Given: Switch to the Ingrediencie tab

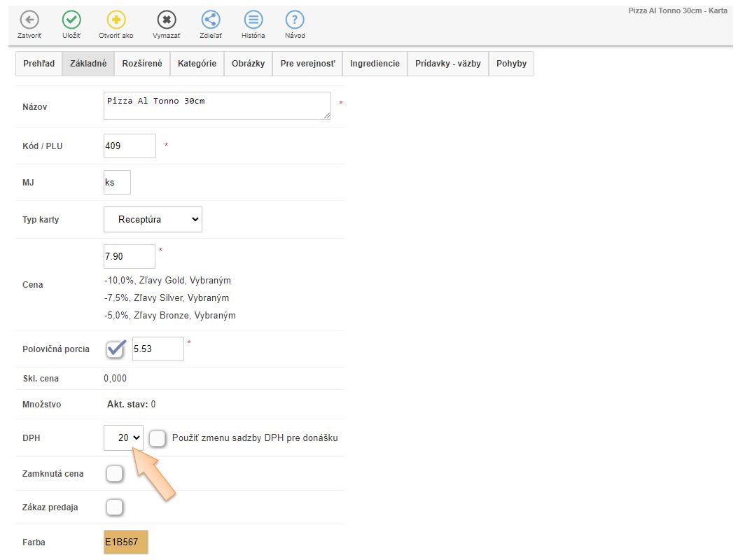Looking at the screenshot, I should (375, 64).
